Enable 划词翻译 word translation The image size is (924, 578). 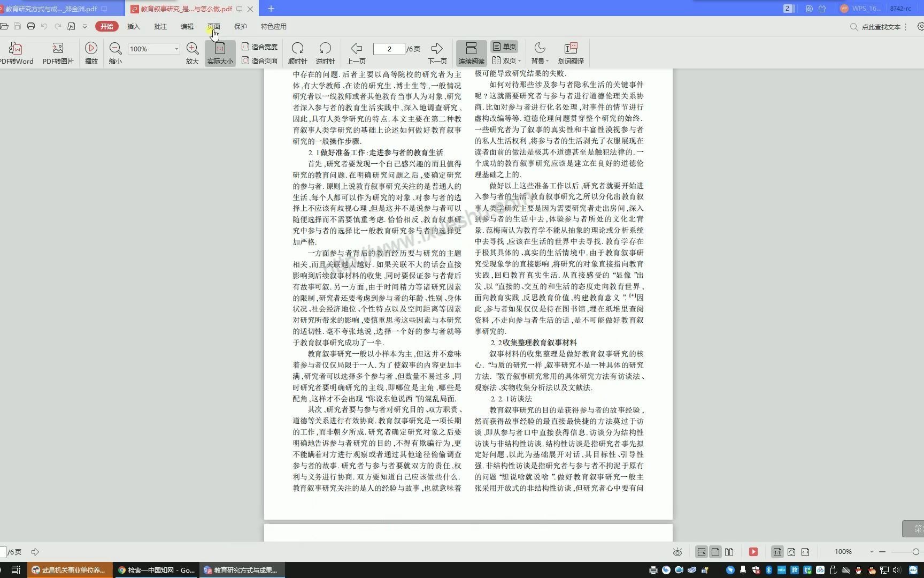571,54
